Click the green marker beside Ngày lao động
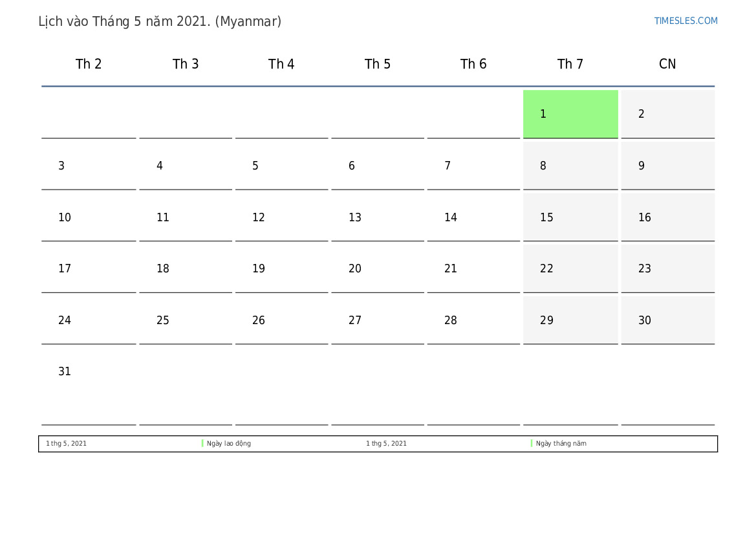Screen dimensions: 756x535 click(x=202, y=444)
